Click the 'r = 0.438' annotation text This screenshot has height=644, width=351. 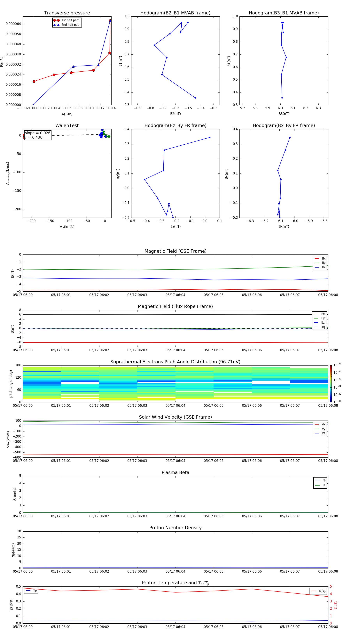(x=34, y=137)
